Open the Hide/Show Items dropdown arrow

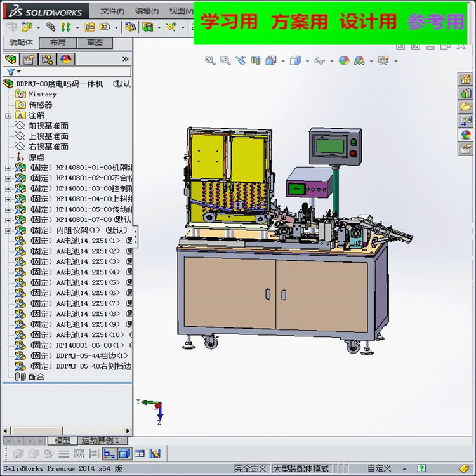331,62
